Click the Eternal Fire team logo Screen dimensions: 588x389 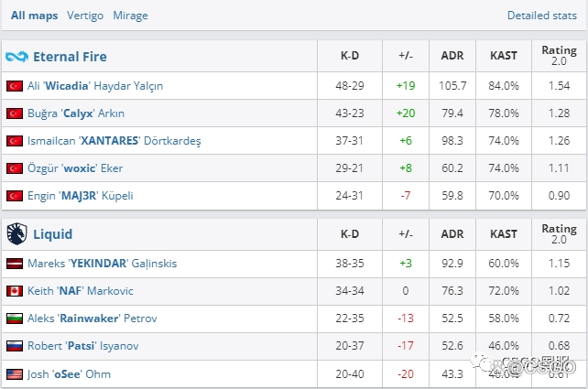coord(16,57)
